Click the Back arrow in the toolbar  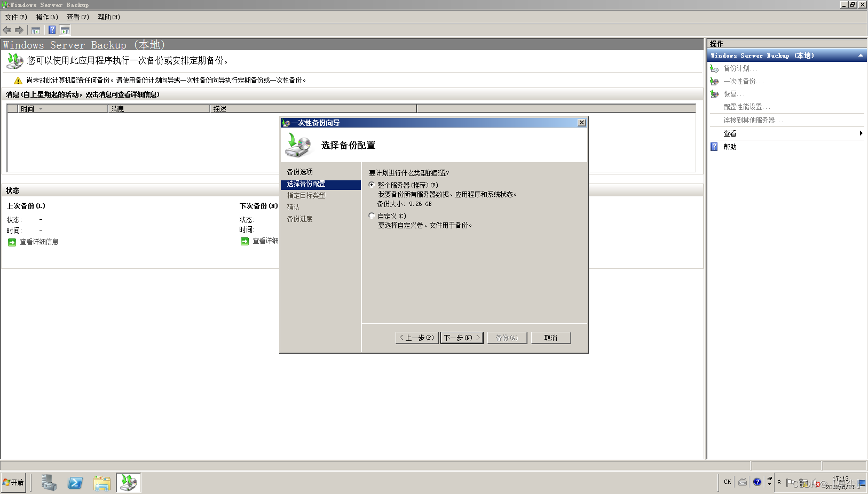[7, 30]
